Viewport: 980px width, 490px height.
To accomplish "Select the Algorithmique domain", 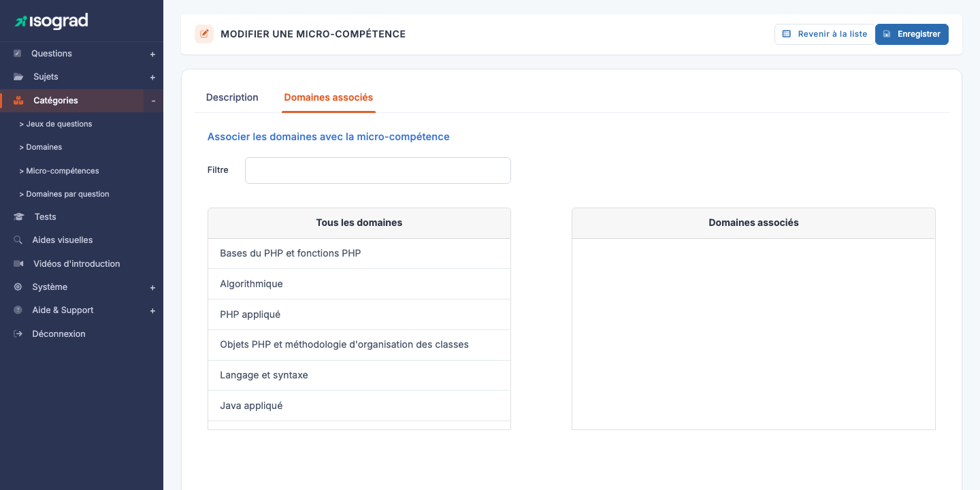I will point(359,284).
